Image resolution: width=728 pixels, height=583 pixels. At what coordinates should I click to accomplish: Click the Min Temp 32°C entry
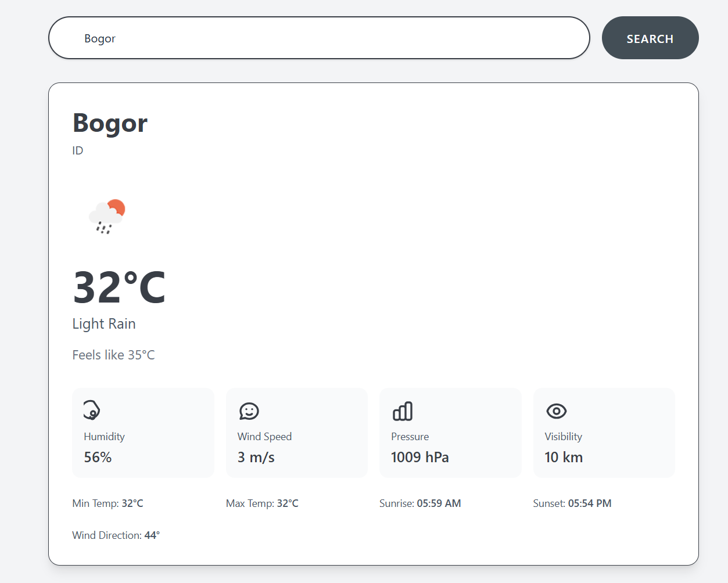[x=107, y=503]
